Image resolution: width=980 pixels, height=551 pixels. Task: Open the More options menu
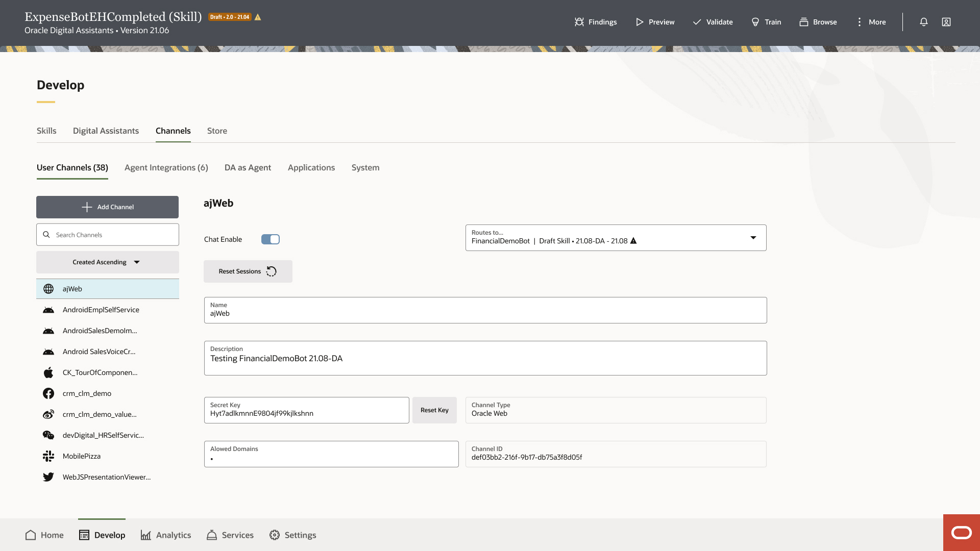[871, 22]
